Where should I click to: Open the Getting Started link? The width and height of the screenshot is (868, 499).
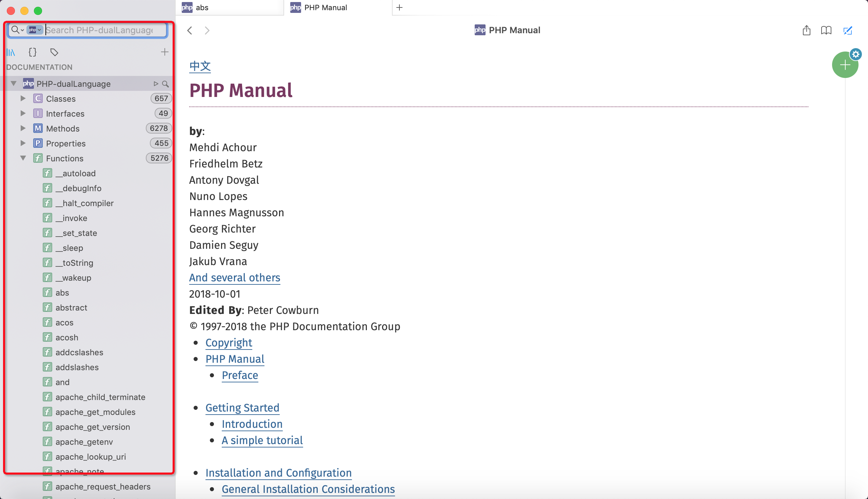(242, 408)
